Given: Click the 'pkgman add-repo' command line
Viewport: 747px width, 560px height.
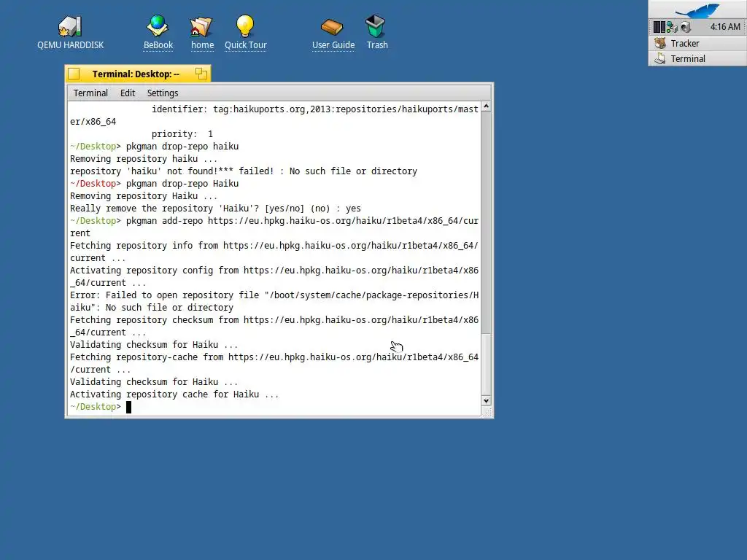Looking at the screenshot, I should click(274, 220).
